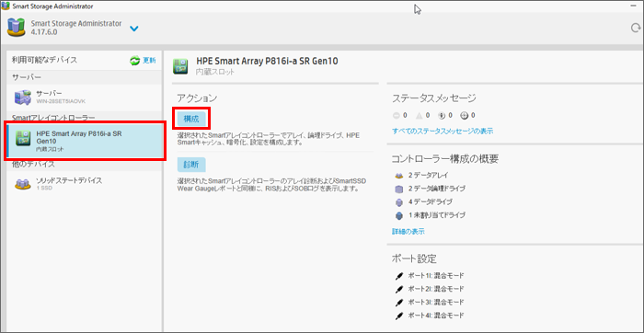
Task: Click the HPE Smart Array P816i-a SR Gen10 heading
Action: pos(267,62)
